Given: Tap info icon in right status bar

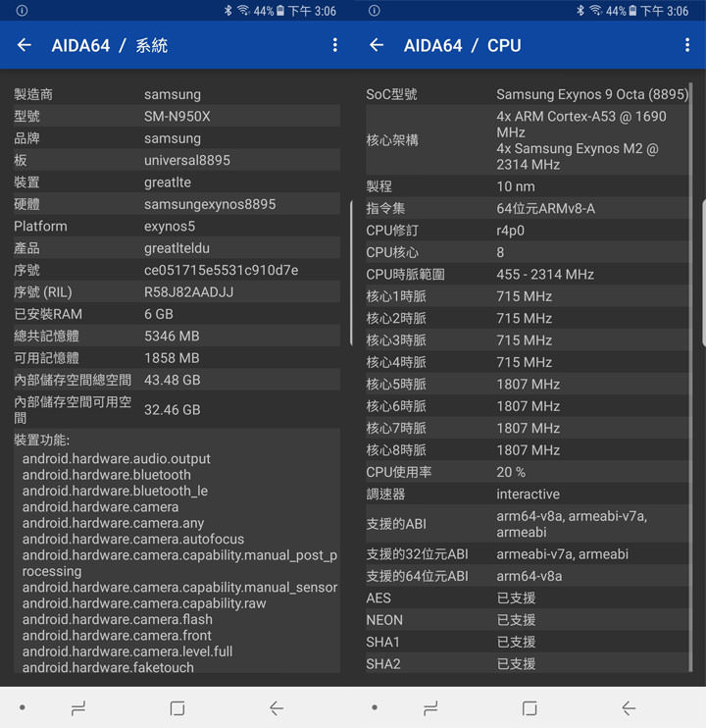Looking at the screenshot, I should 375,10.
